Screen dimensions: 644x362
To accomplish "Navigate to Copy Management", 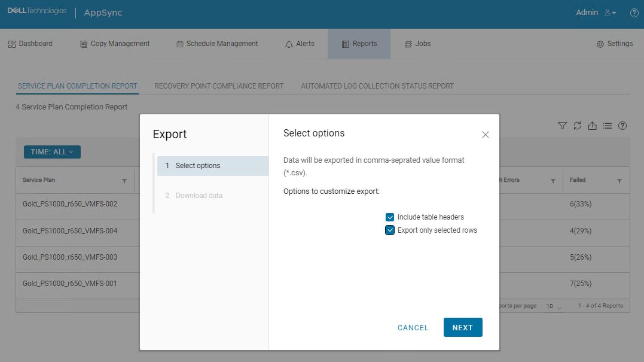I will 114,43.
